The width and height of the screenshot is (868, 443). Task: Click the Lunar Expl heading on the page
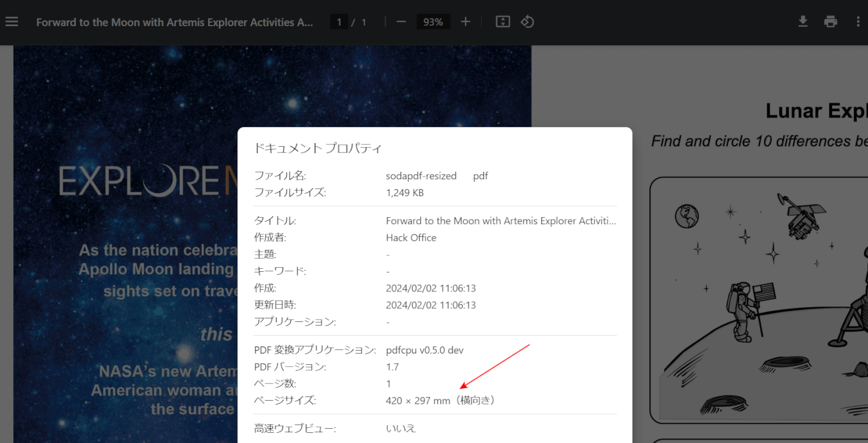pyautogui.click(x=816, y=111)
